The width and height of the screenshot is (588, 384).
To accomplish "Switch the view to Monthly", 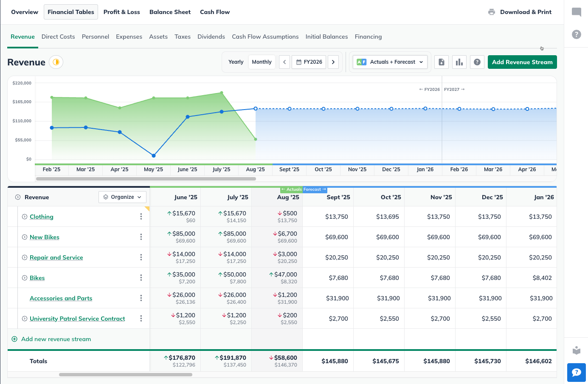I will coord(262,62).
